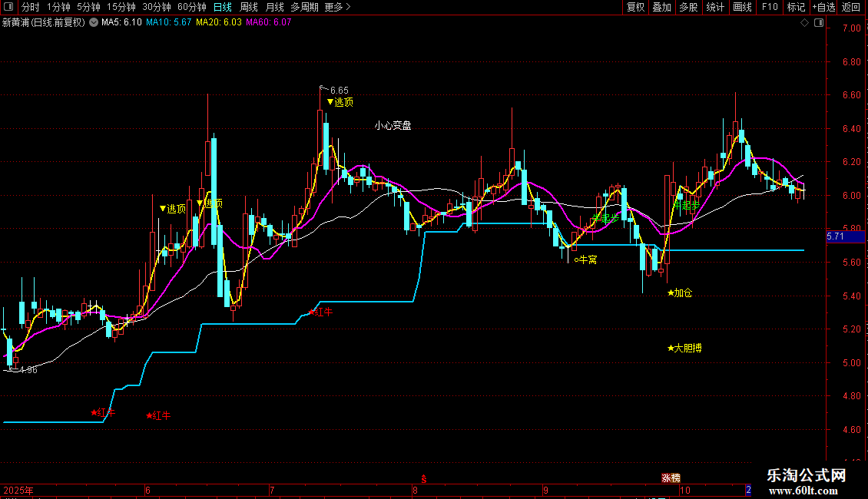Click the 涨榜 badge above the time axis

(671, 478)
